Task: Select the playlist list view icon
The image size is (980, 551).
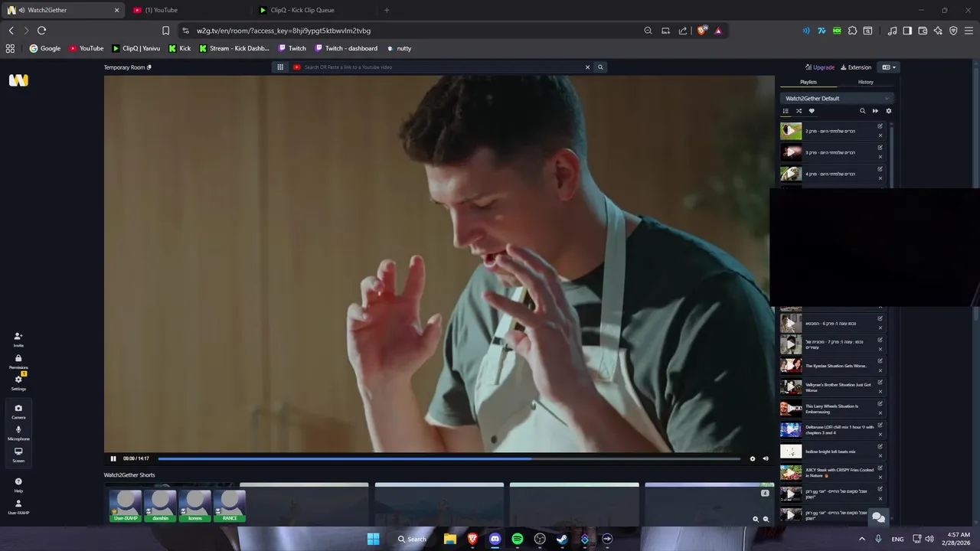Action: click(786, 111)
